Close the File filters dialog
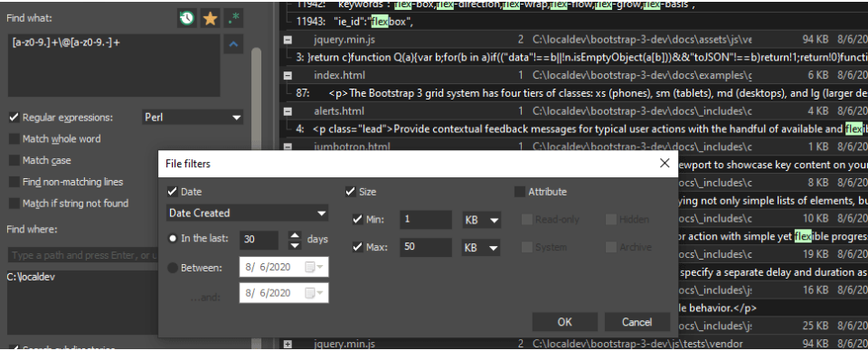Image resolution: width=868 pixels, height=351 pixels. point(665,163)
